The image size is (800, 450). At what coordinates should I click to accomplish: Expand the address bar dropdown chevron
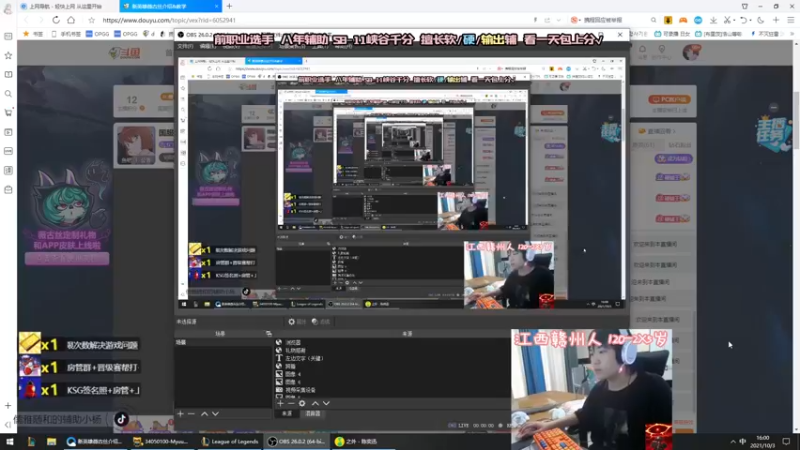click(x=559, y=20)
